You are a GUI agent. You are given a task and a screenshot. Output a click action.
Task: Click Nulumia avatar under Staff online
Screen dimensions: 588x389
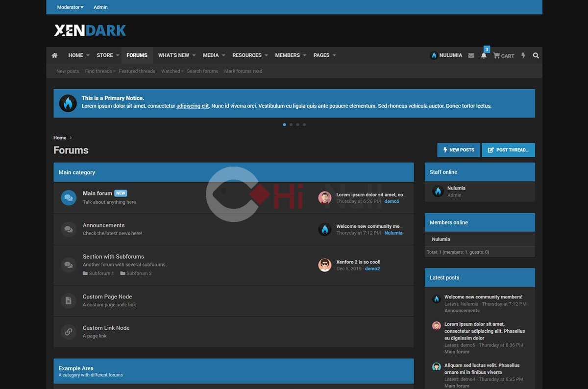438,192
